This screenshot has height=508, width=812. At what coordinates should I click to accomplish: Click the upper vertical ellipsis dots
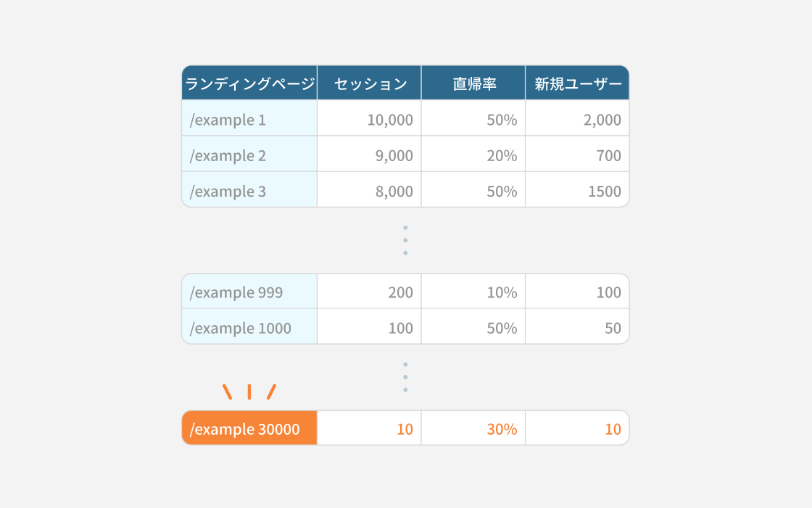(x=405, y=240)
